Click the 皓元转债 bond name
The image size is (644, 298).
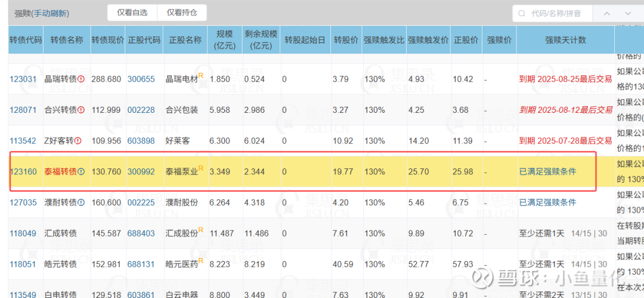[60, 264]
